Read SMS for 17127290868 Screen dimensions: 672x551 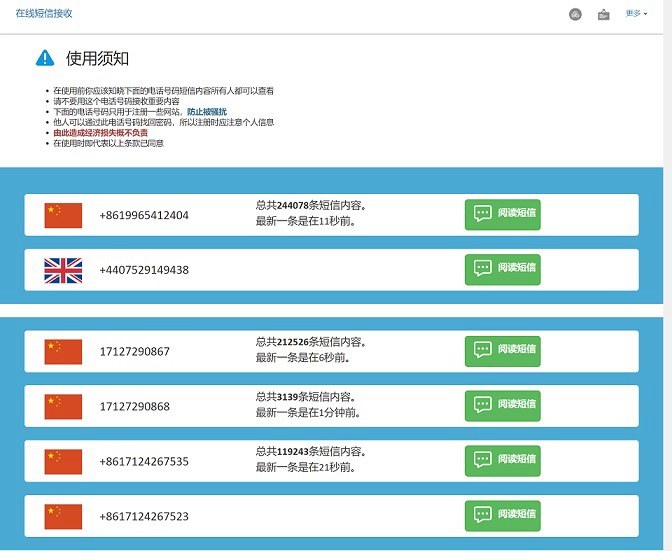503,406
